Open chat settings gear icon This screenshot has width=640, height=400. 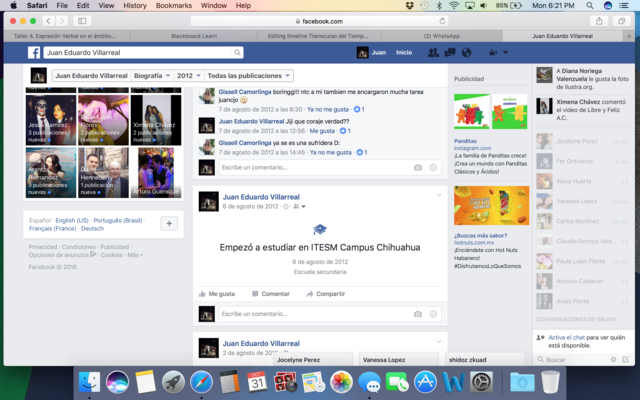pos(613,360)
